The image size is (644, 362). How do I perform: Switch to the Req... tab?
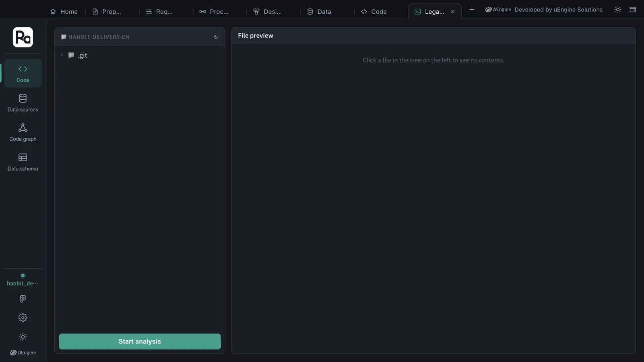[159, 12]
